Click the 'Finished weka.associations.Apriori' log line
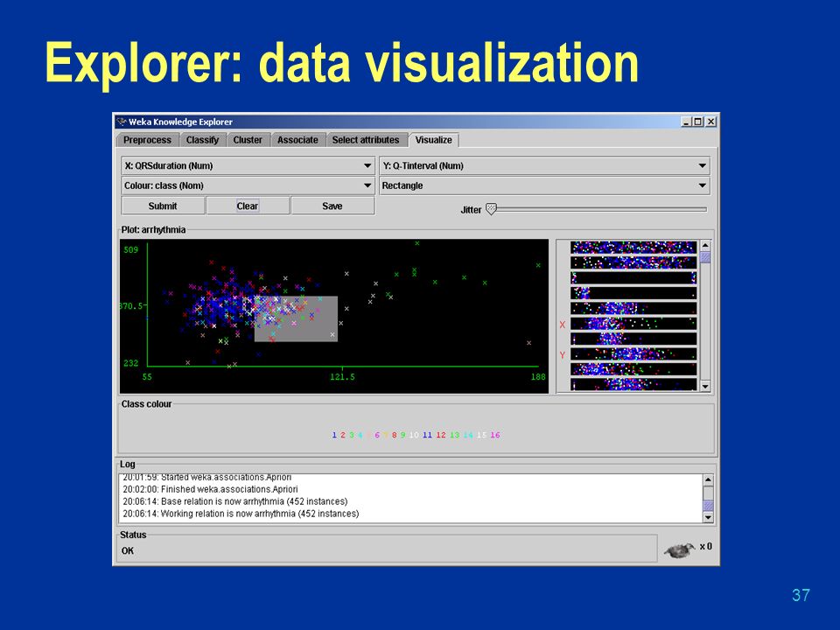 pyautogui.click(x=211, y=489)
